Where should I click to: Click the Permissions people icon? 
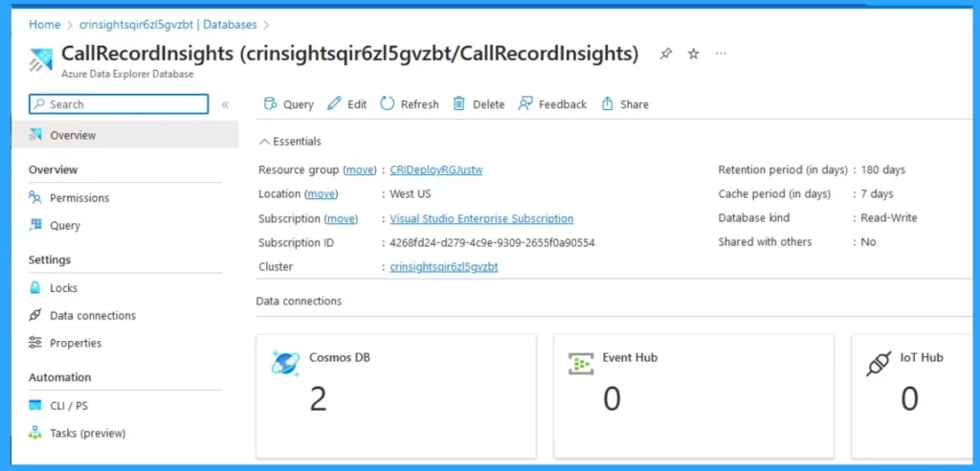[x=35, y=197]
